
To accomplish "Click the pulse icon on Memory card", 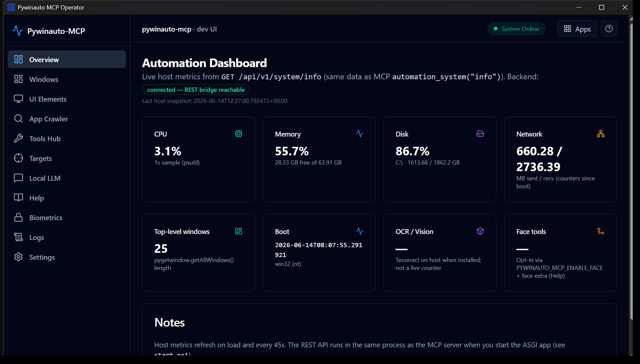I will pos(359,134).
